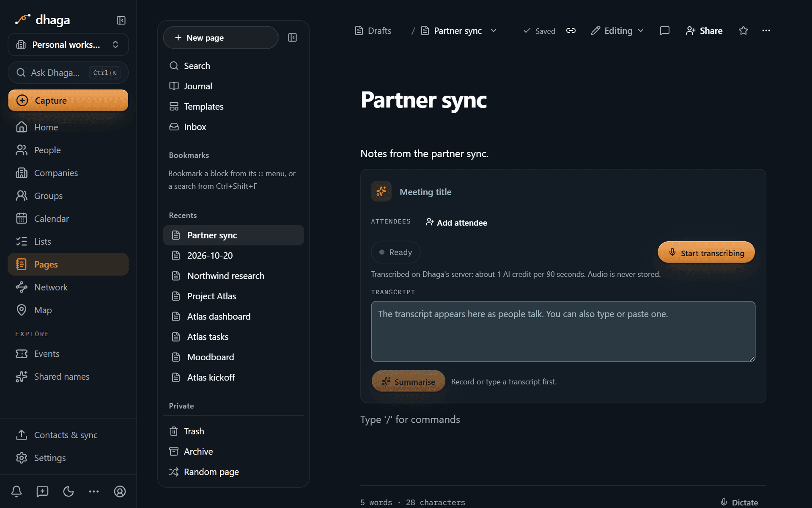Click the Ask Dhaga search field
This screenshot has width=812, height=508.
pos(68,72)
